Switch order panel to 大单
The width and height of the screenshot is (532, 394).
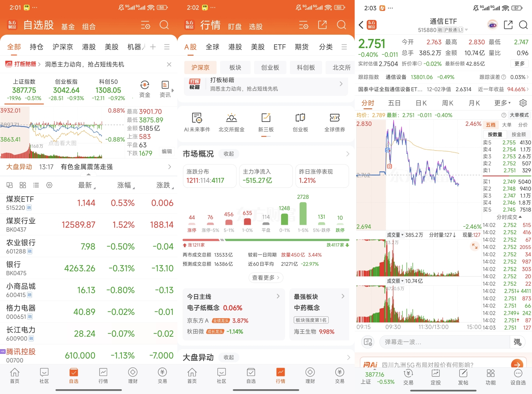pyautogui.click(x=507, y=125)
